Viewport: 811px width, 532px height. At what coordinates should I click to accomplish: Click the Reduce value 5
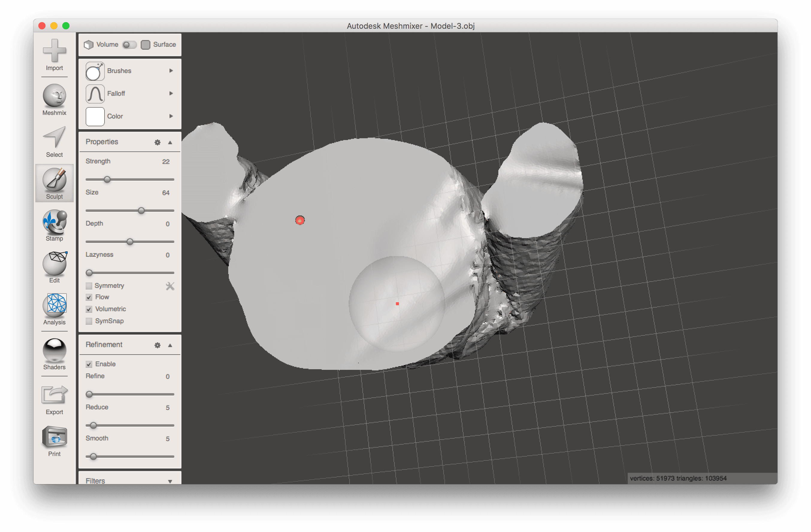pyautogui.click(x=168, y=408)
